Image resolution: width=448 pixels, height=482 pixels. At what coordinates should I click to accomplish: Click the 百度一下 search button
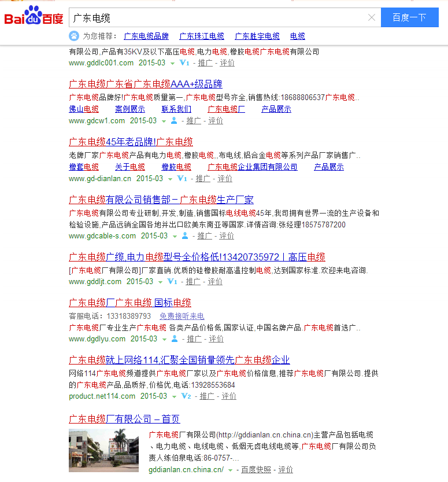pos(410,17)
